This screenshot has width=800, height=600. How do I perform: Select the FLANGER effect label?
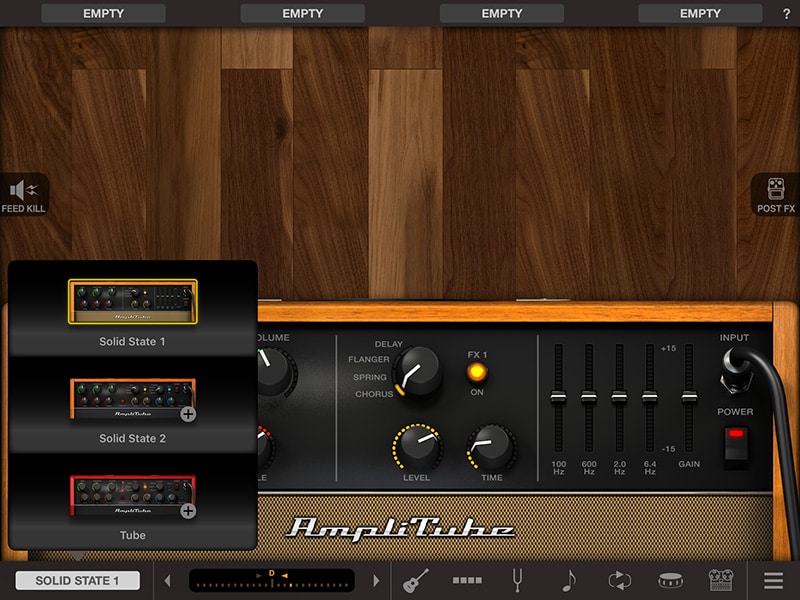pos(368,359)
